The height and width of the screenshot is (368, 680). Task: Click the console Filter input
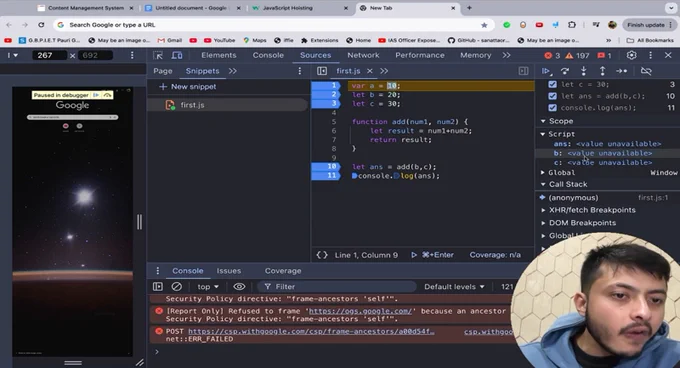pyautogui.click(x=336, y=287)
